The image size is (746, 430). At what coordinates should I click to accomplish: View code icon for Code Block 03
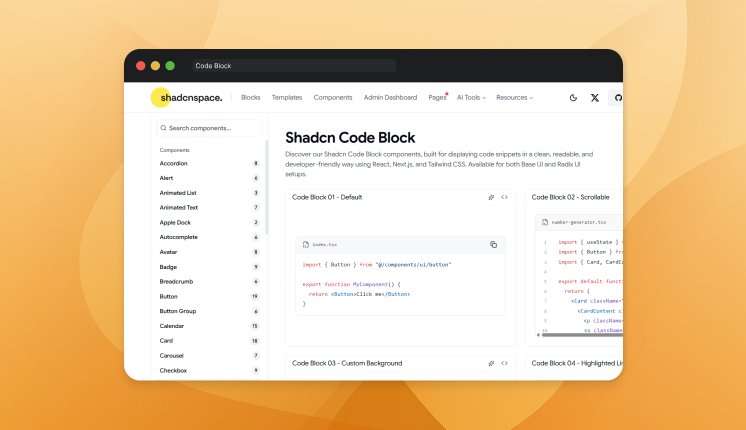pos(504,363)
